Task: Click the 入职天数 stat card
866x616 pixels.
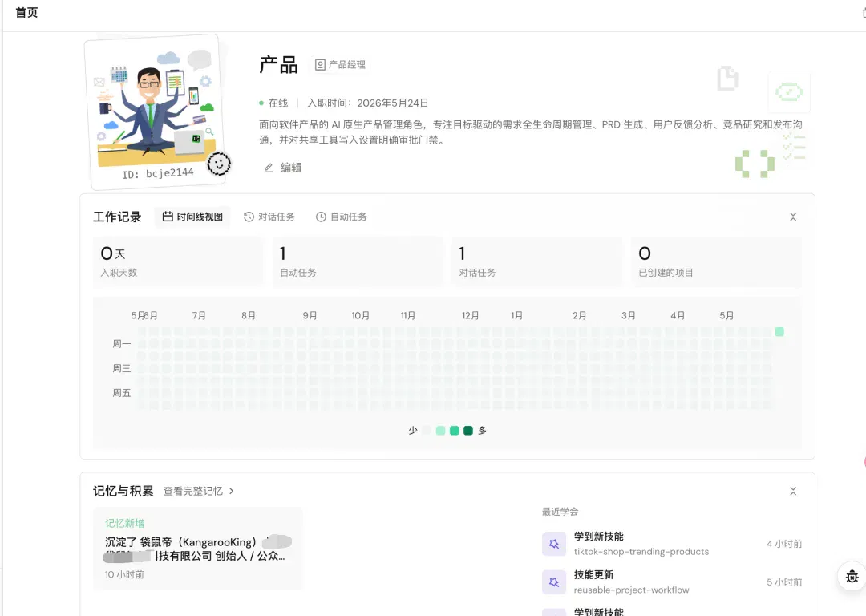Action: [178, 261]
